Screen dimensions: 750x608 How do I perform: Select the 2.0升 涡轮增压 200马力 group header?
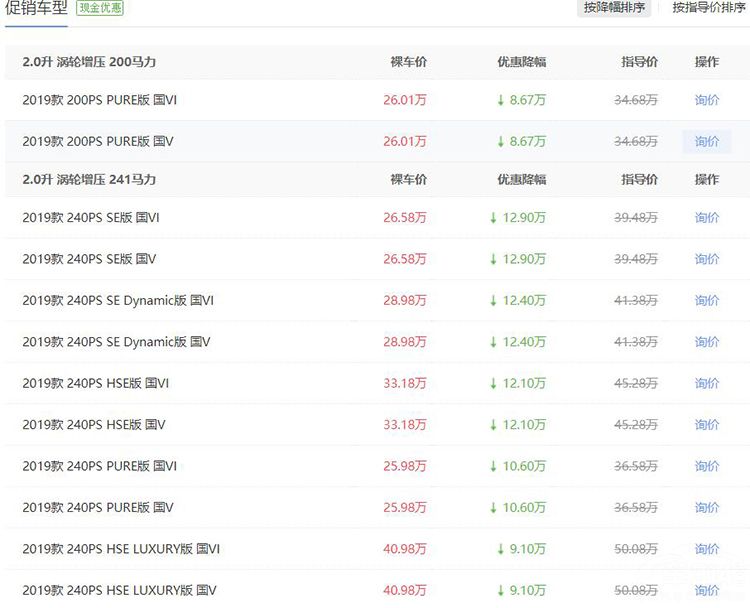(x=89, y=62)
